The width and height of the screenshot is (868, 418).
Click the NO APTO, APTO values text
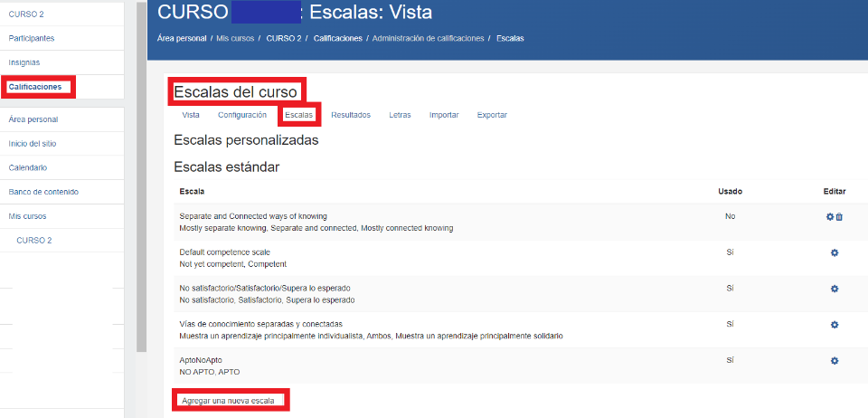coord(210,372)
